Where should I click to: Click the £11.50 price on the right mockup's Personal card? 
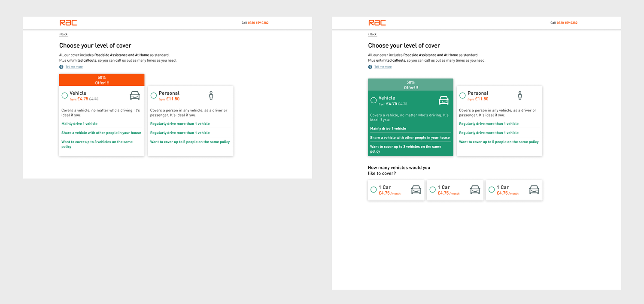click(482, 99)
